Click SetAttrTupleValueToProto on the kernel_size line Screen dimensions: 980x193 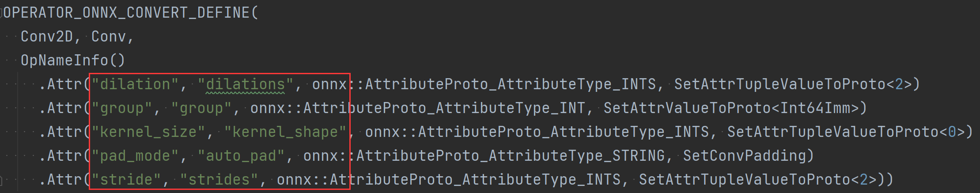pos(832,132)
